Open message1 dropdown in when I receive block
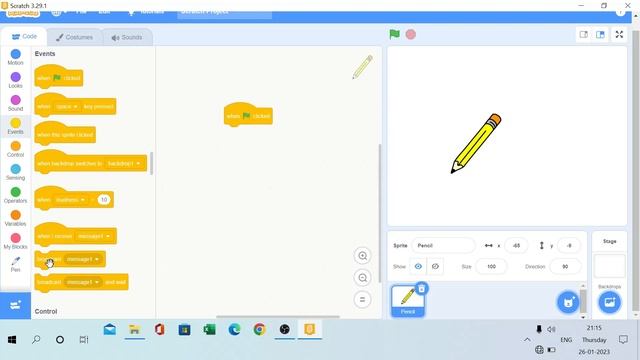640x360 pixels. pos(94,236)
